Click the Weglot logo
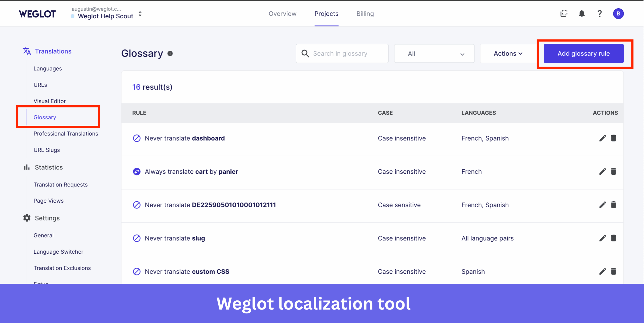 (x=37, y=14)
